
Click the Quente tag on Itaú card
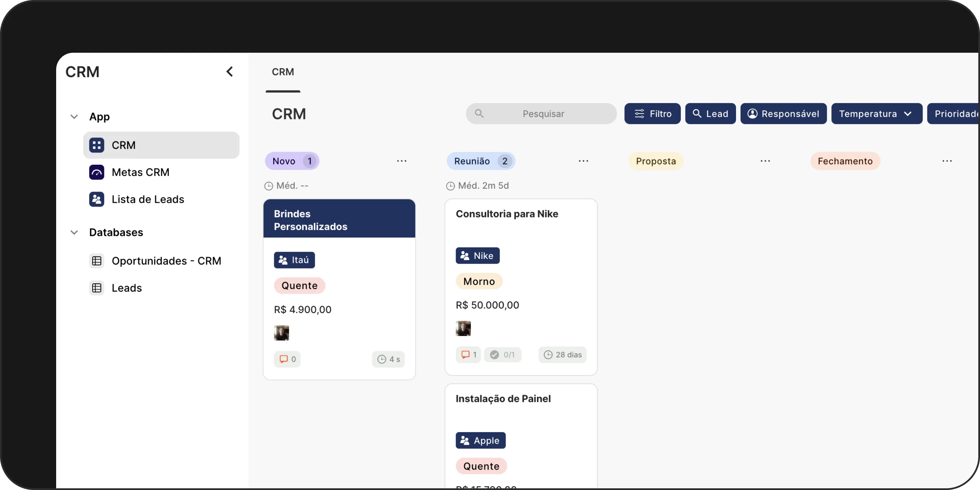[299, 286]
